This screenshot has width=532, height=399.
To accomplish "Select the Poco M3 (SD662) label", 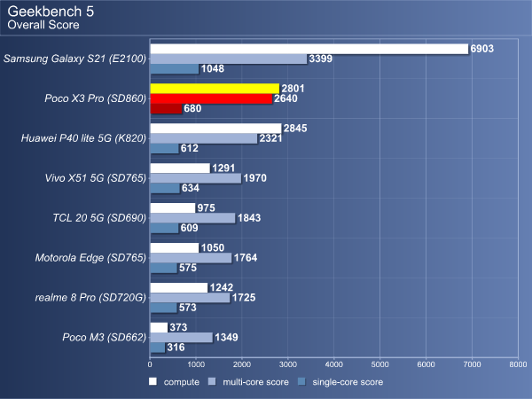I will click(x=104, y=337).
